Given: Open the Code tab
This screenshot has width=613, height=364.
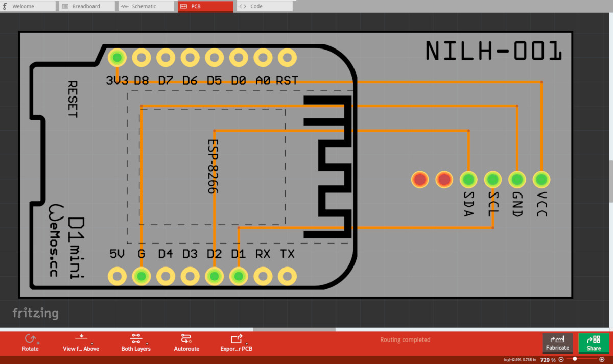Looking at the screenshot, I should [x=265, y=6].
